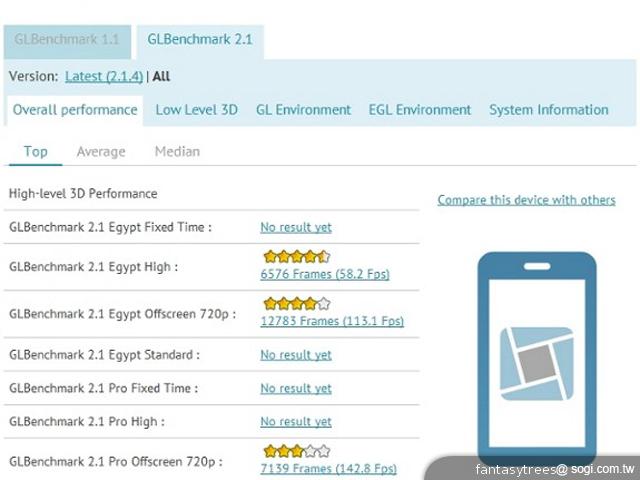The height and width of the screenshot is (480, 640).
Task: Open 12783 Frames (113.1 Fps) result
Action: (331, 321)
